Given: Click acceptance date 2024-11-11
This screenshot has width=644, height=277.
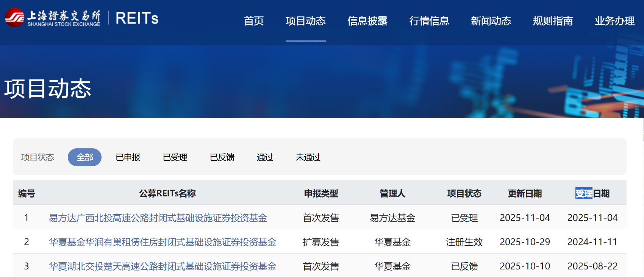Looking at the screenshot, I should click(592, 242).
